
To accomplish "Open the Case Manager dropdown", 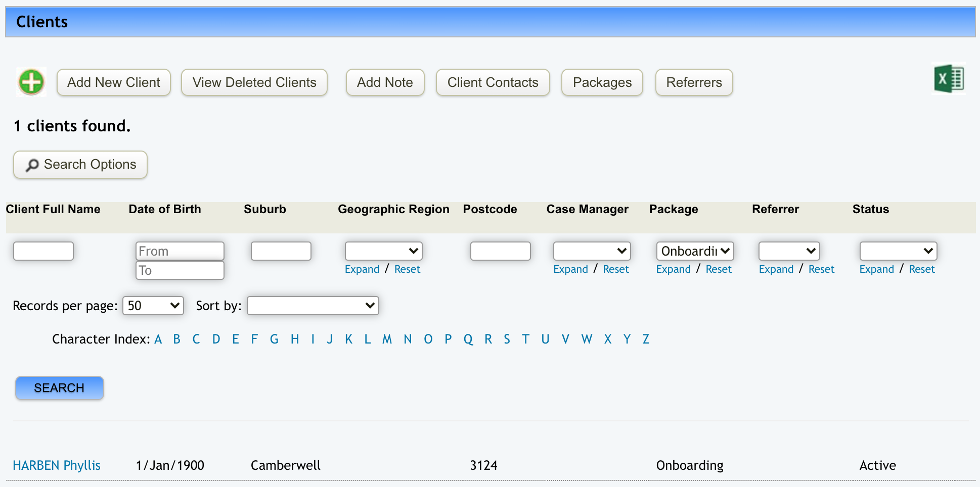I will 592,251.
